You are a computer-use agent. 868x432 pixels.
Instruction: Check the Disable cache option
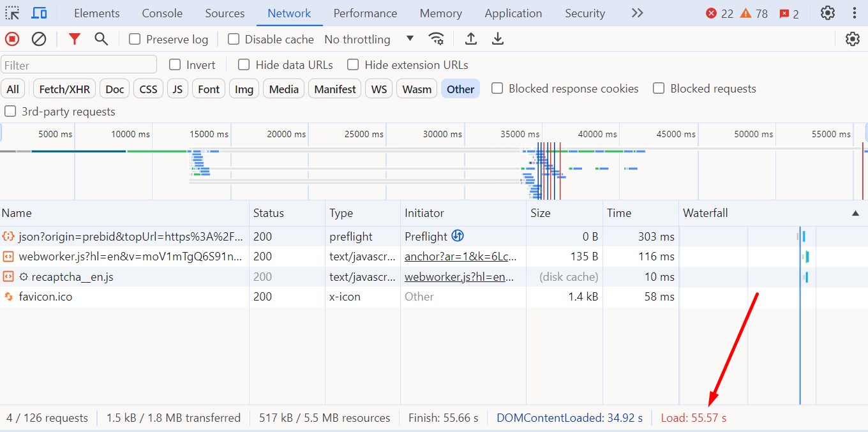click(234, 40)
